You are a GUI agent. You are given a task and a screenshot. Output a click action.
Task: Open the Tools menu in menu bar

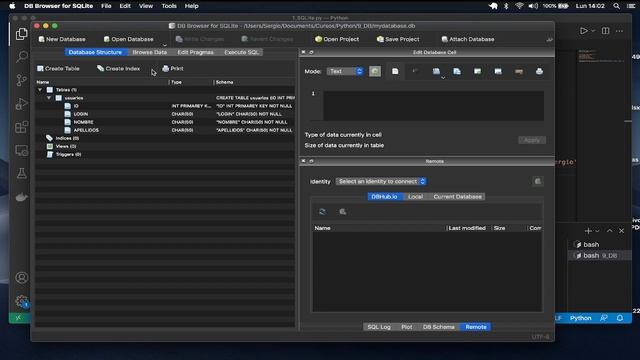tap(169, 6)
